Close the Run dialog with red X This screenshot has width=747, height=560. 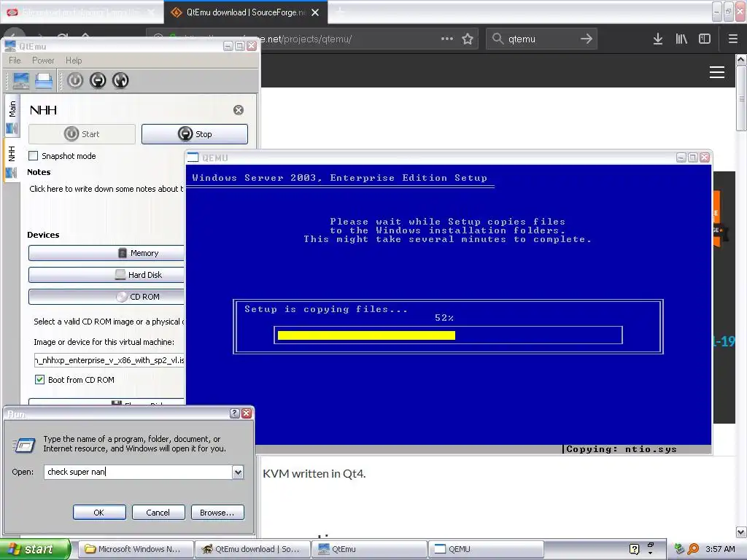tap(247, 413)
